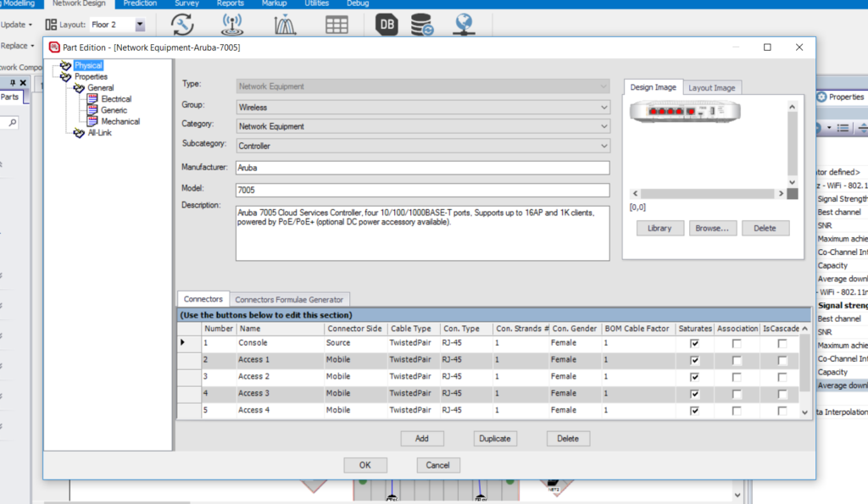Click the list view icon in Properties panel
This screenshot has height=504, width=868.
tap(843, 129)
